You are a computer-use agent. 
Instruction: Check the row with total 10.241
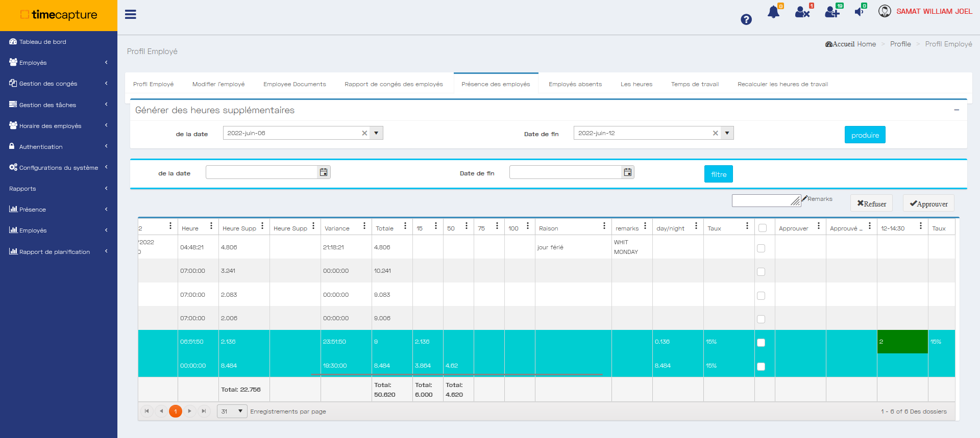pos(761,272)
